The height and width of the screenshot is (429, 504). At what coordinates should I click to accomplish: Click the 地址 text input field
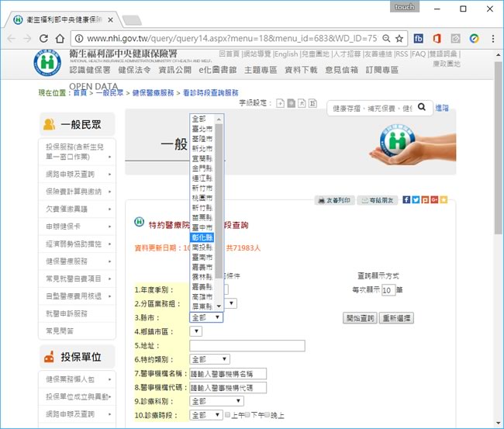tap(247, 346)
